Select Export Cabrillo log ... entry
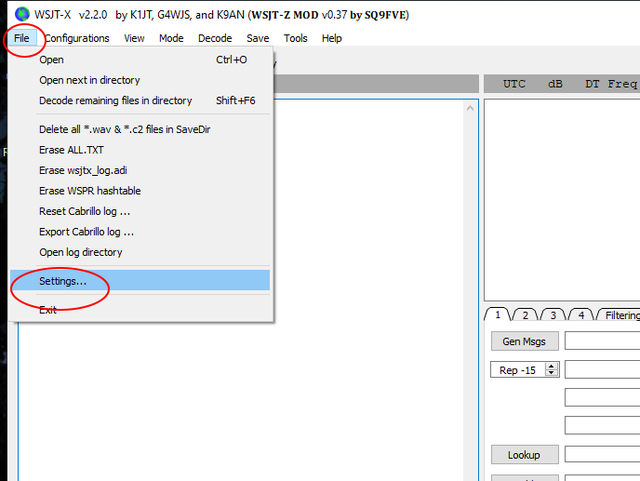The width and height of the screenshot is (640, 481). (x=86, y=232)
